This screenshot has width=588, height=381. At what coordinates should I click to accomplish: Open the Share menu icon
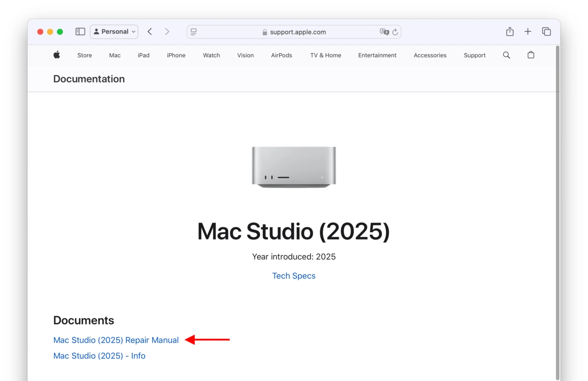[x=509, y=31]
